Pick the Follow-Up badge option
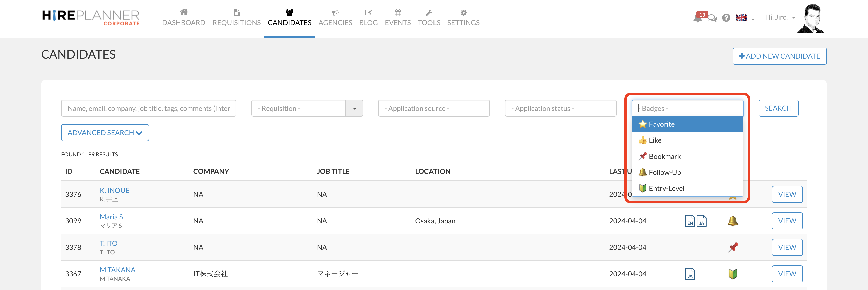This screenshot has width=868, height=290. point(687,172)
